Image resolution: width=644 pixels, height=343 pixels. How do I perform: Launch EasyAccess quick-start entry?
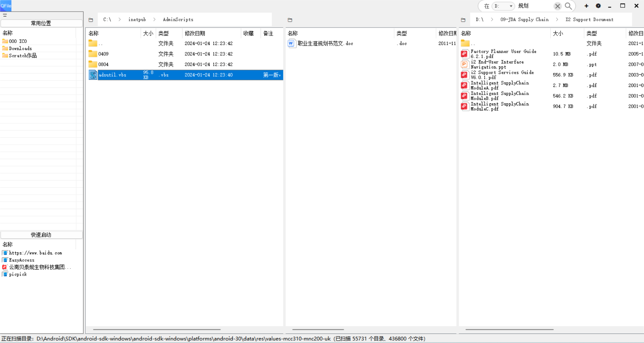[x=21, y=260]
